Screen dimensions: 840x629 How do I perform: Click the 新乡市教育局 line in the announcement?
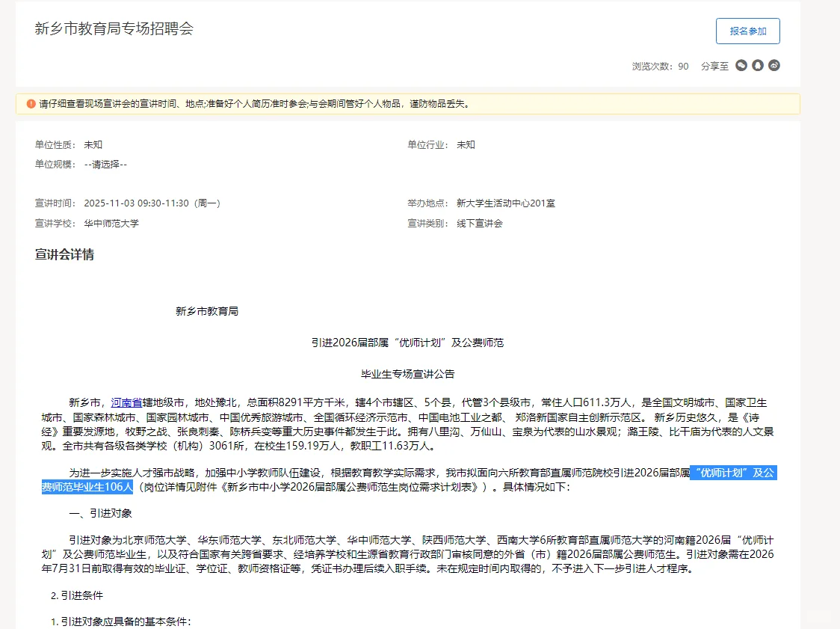[207, 312]
